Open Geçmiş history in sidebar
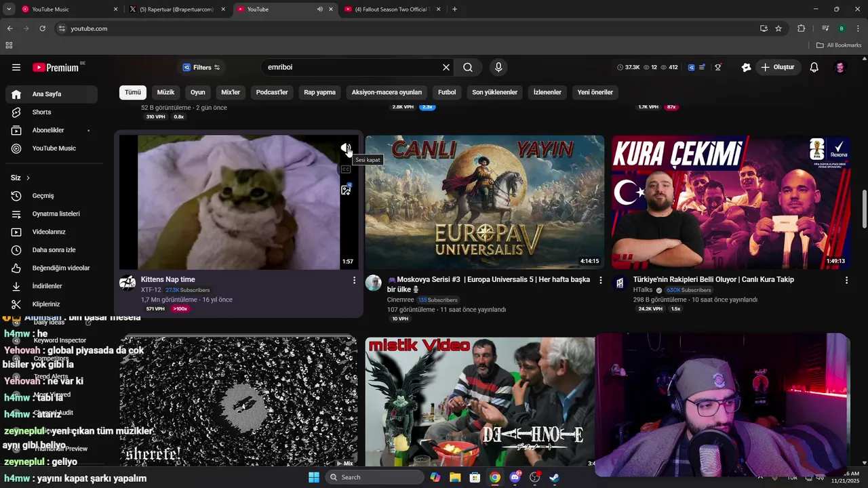Viewport: 868px width, 488px height. coord(52,196)
